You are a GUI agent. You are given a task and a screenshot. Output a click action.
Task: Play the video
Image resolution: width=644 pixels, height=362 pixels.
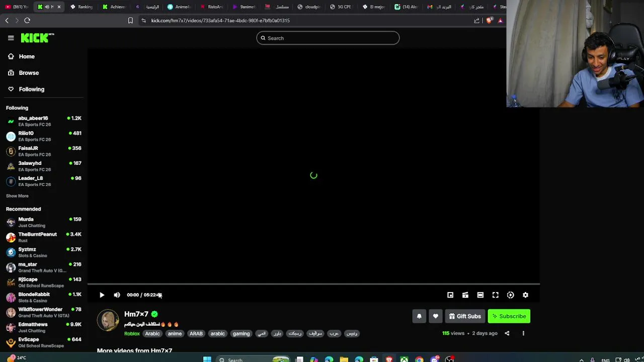pos(102,295)
